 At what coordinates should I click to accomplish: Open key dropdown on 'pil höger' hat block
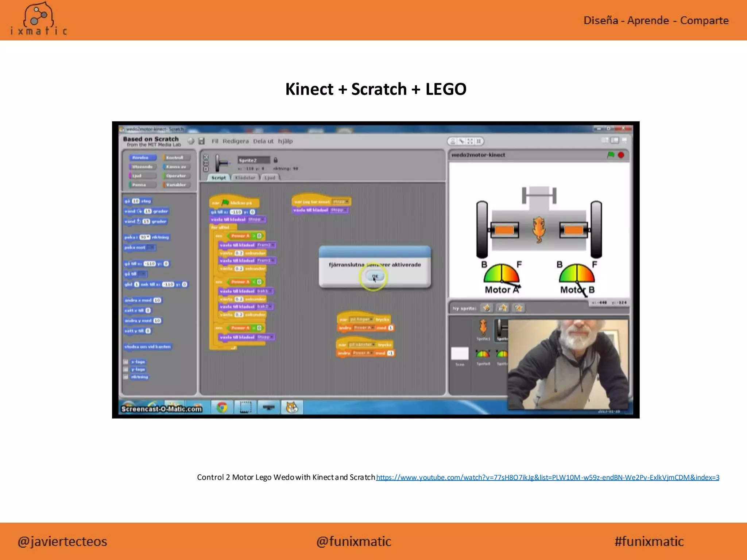click(x=361, y=319)
